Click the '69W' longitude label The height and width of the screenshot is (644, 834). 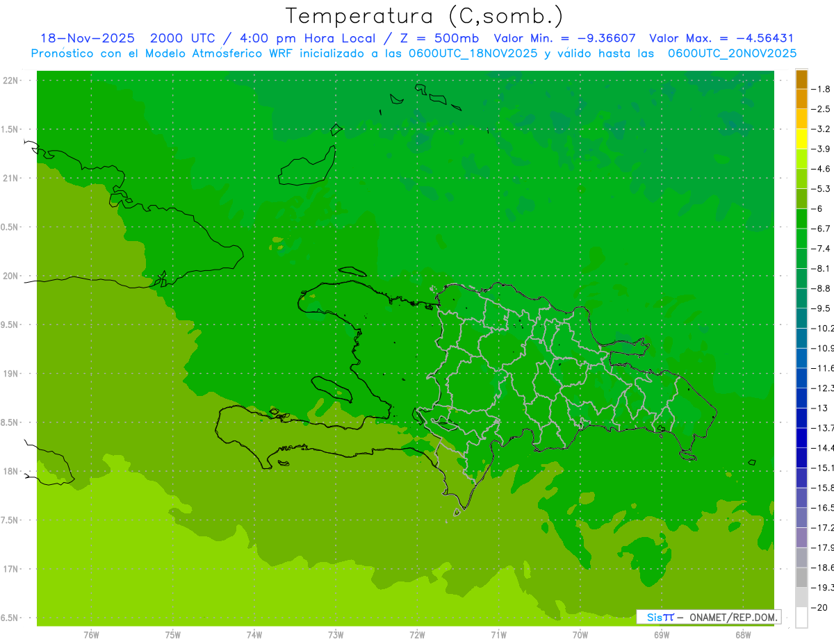coord(662,634)
